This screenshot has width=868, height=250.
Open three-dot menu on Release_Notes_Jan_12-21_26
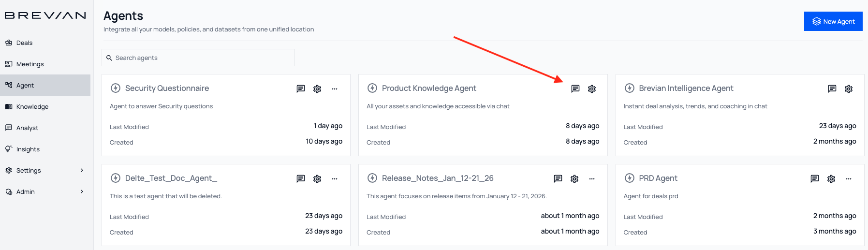(x=592, y=178)
